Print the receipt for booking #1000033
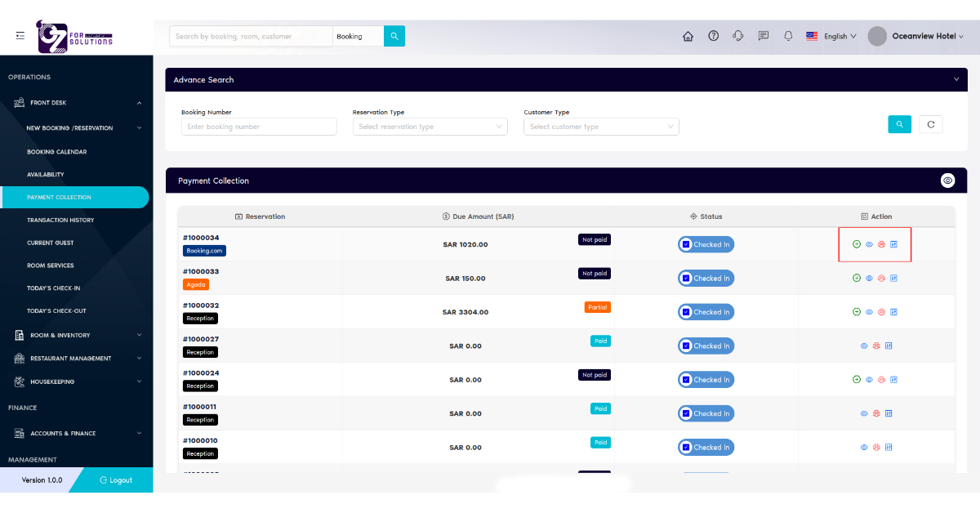980x513 pixels. [881, 278]
